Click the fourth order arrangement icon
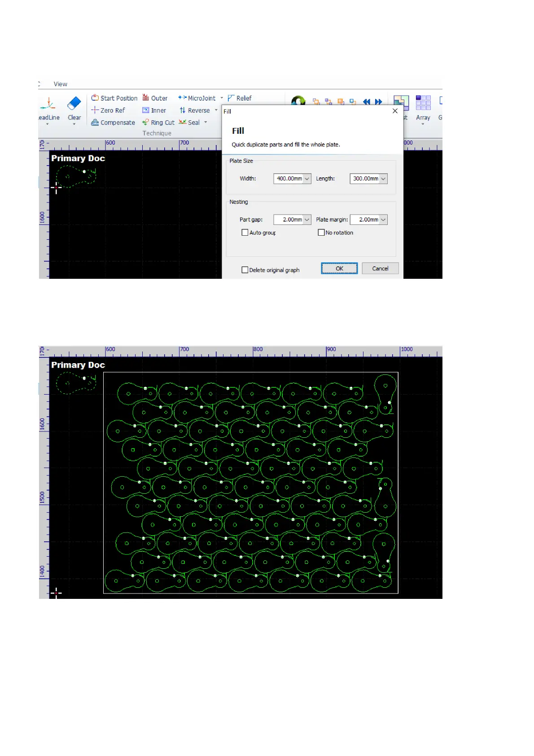The image size is (534, 756). click(x=353, y=101)
